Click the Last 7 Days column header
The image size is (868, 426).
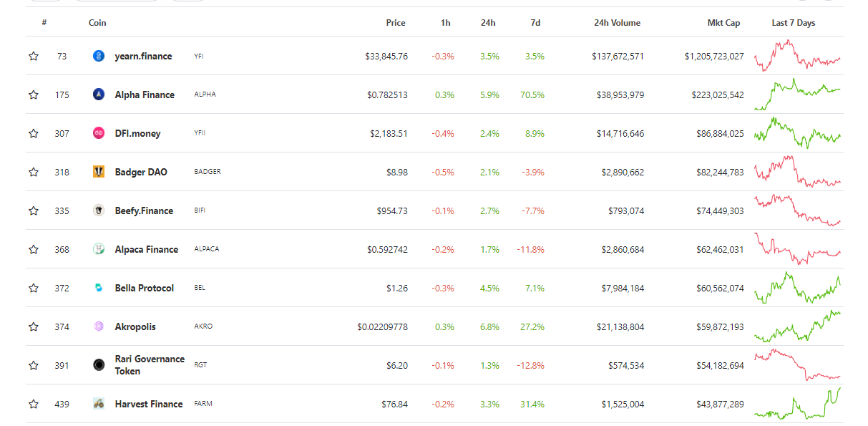pyautogui.click(x=794, y=23)
